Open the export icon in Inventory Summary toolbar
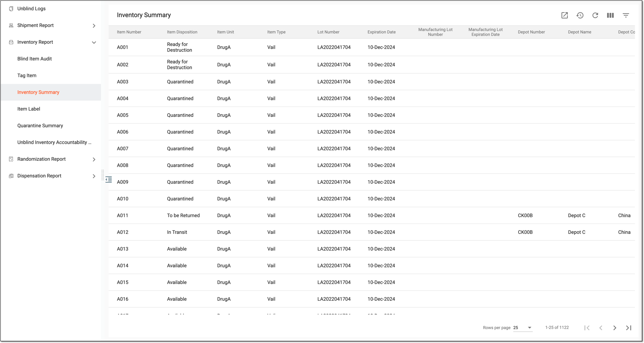Viewport: 644px width, 343px height. coord(564,15)
